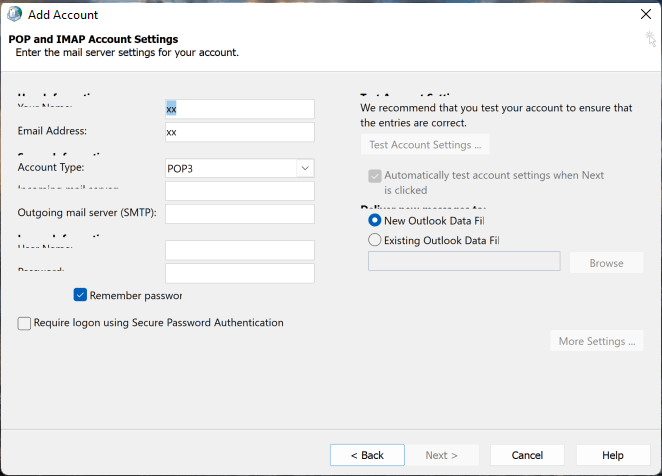Click the cursor sparkle icon near the header
The image size is (662, 476).
[651, 39]
